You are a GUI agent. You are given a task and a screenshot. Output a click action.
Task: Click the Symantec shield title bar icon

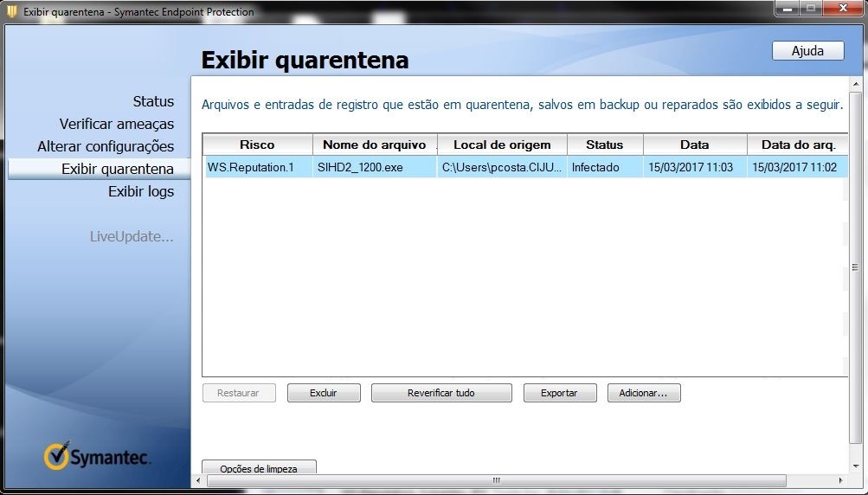[x=11, y=11]
